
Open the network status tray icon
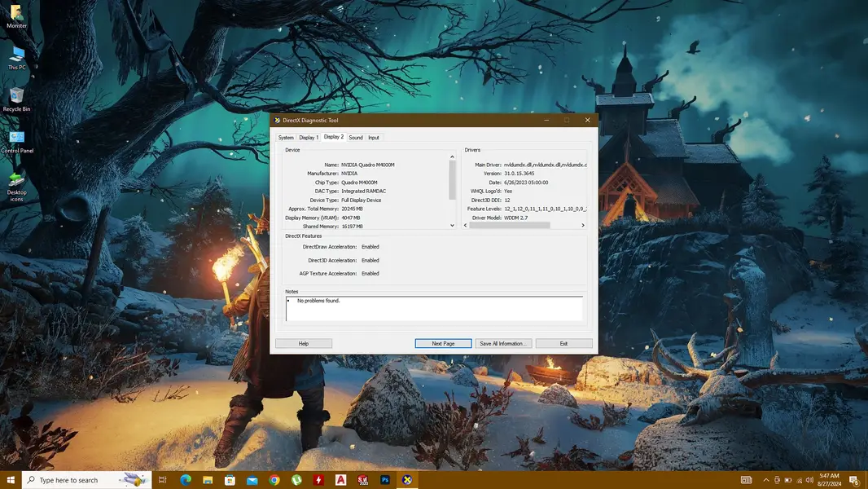[x=799, y=480]
